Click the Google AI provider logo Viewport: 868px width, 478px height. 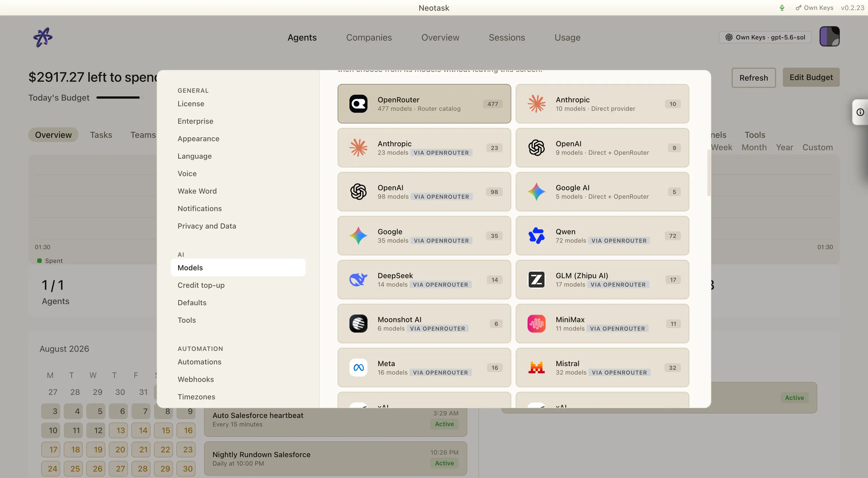pyautogui.click(x=536, y=192)
